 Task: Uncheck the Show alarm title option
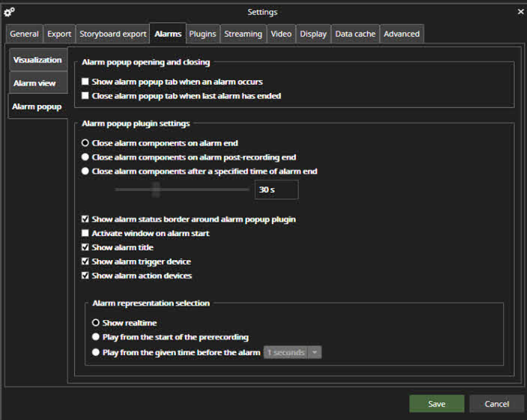(x=86, y=247)
